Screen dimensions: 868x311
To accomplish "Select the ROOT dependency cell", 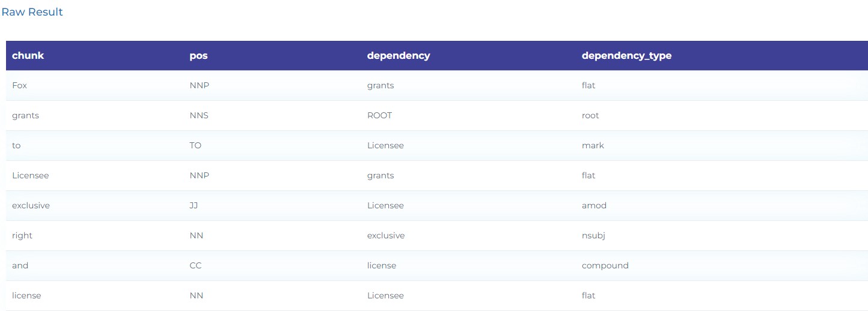I will 379,115.
